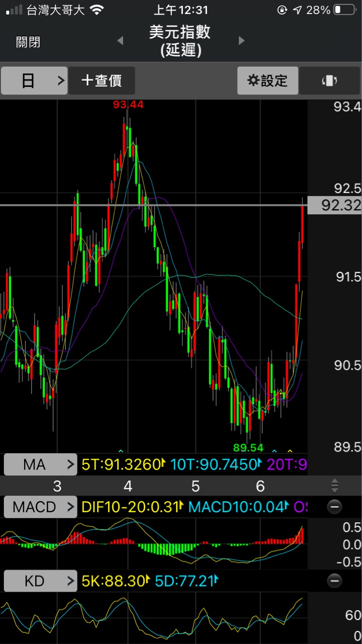Tap the 93.44 high price marker
Image resolution: width=362 pixels, height=644 pixels.
128,105
